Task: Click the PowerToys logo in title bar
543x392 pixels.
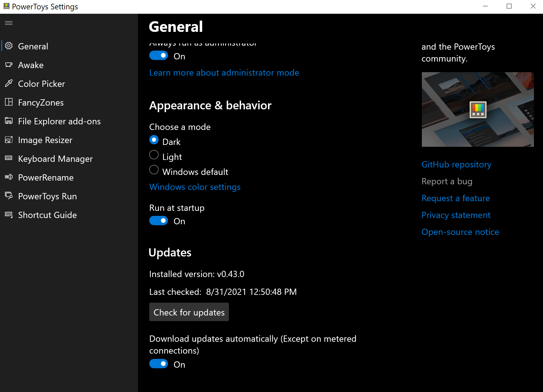Action: pos(6,6)
